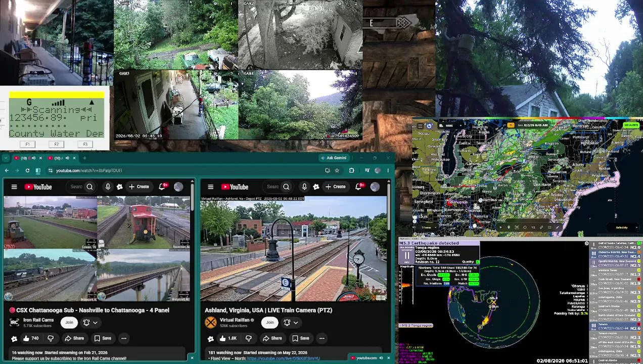Click radar map power button icon
The image size is (643, 364).
429,125
